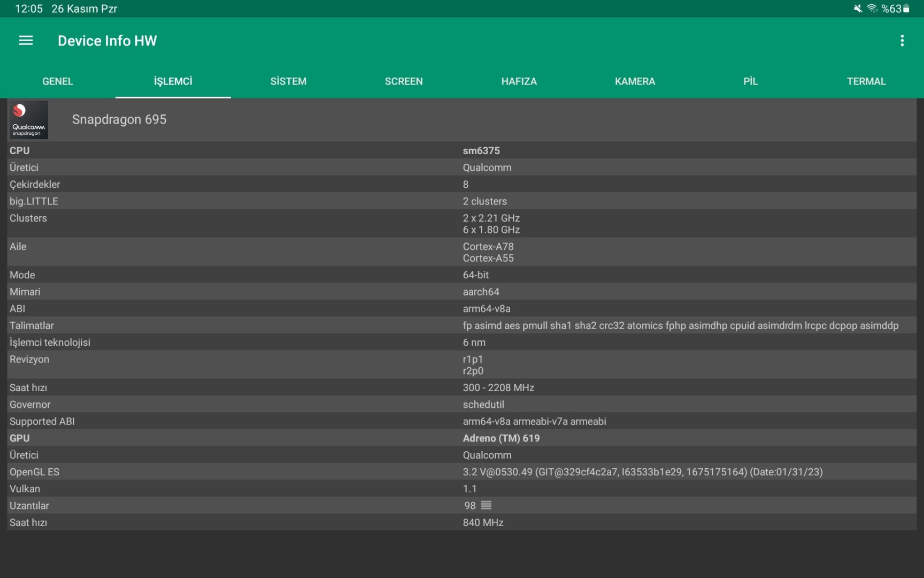924x578 pixels.
Task: Tap the sm6375 CPU value
Action: 481,151
